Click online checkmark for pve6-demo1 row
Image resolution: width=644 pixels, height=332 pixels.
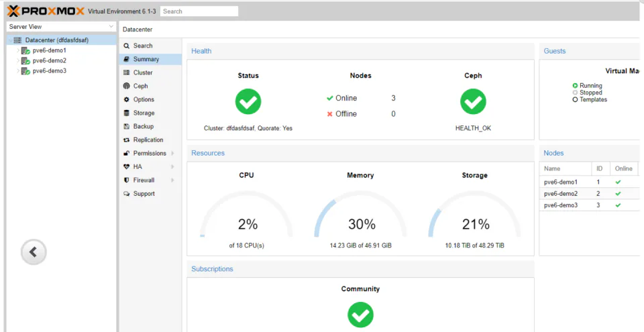pyautogui.click(x=618, y=182)
